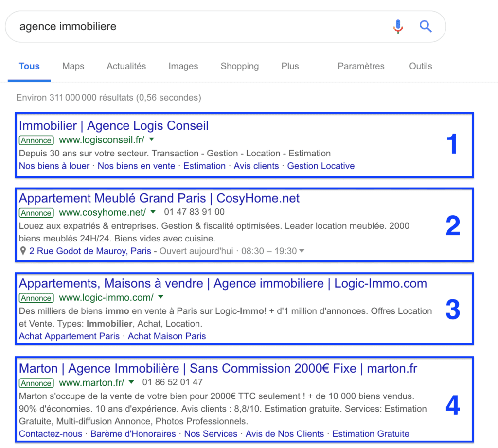The height and width of the screenshot is (448, 498).
Task: Click the www.logic-immo.com/ URL text
Action: [x=106, y=297]
